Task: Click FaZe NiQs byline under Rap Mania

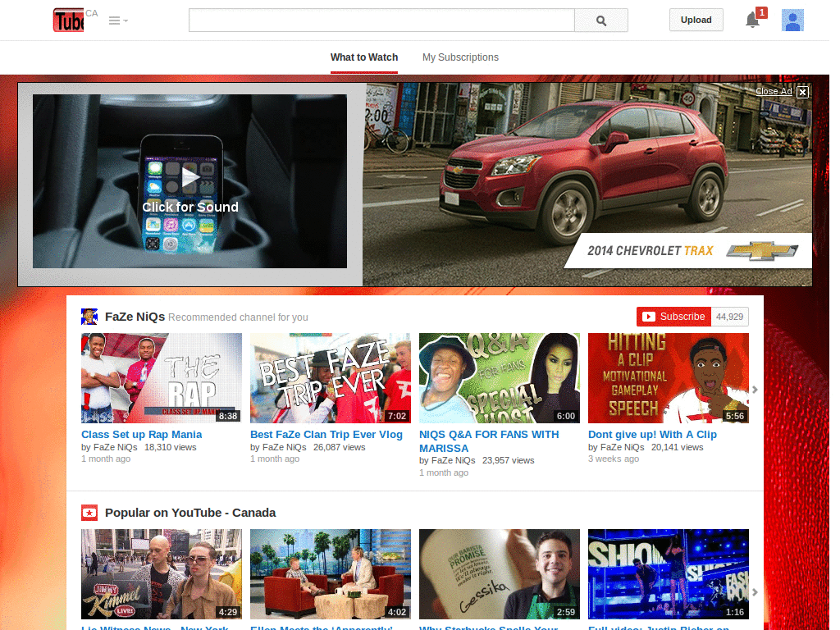Action: click(115, 447)
